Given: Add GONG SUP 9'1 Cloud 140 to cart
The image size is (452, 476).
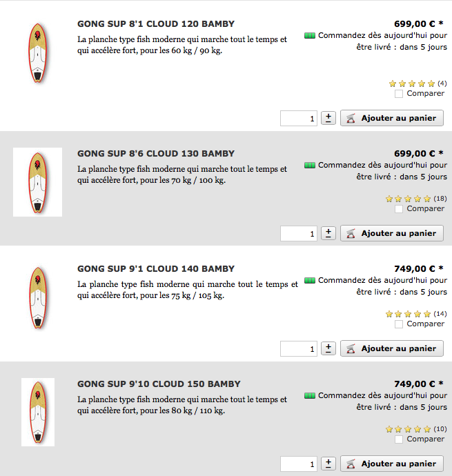Looking at the screenshot, I should 392,348.
